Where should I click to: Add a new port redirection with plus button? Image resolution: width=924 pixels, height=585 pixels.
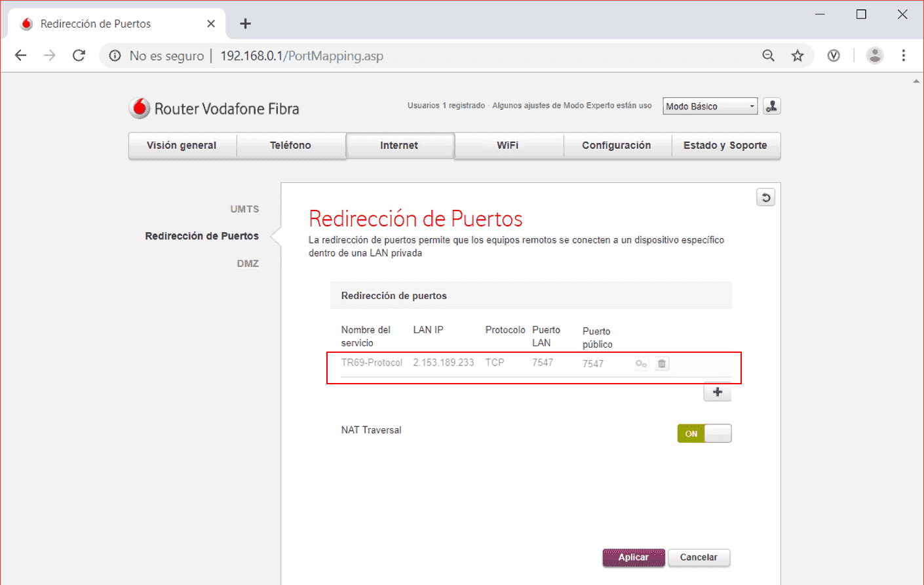[717, 392]
